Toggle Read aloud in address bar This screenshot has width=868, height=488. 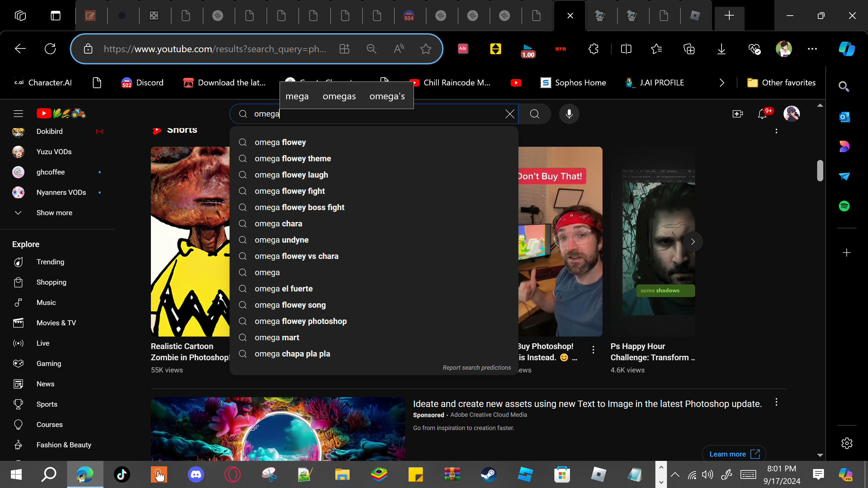[399, 49]
